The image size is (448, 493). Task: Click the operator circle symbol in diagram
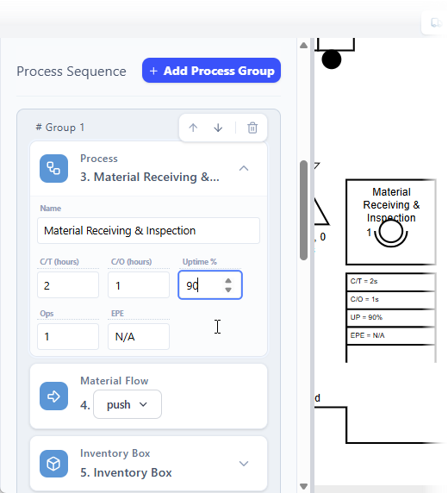click(x=391, y=233)
